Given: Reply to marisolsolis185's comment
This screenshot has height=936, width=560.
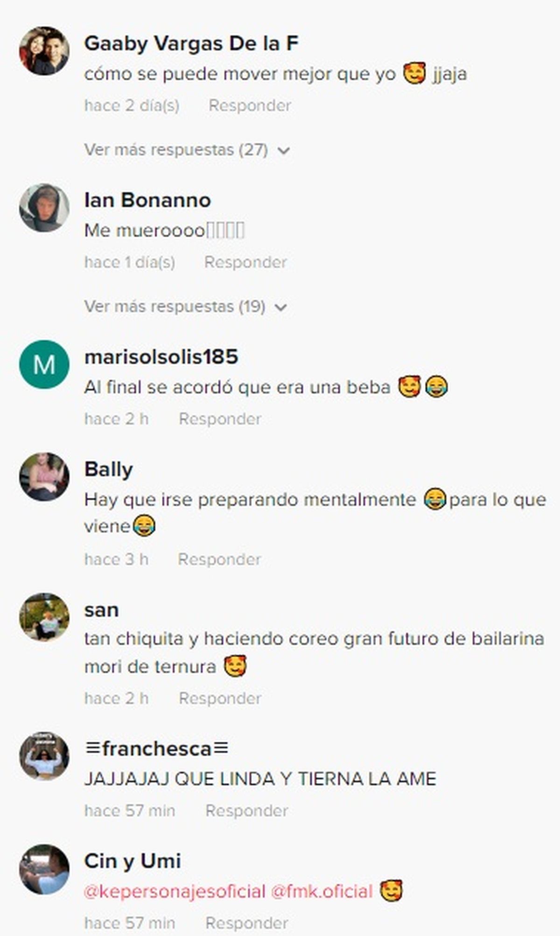Looking at the screenshot, I should [220, 419].
